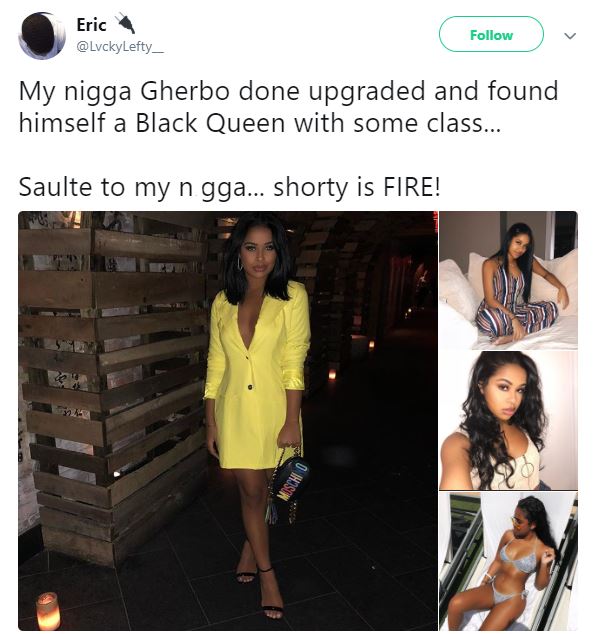Select the display name Eric

(x=91, y=25)
